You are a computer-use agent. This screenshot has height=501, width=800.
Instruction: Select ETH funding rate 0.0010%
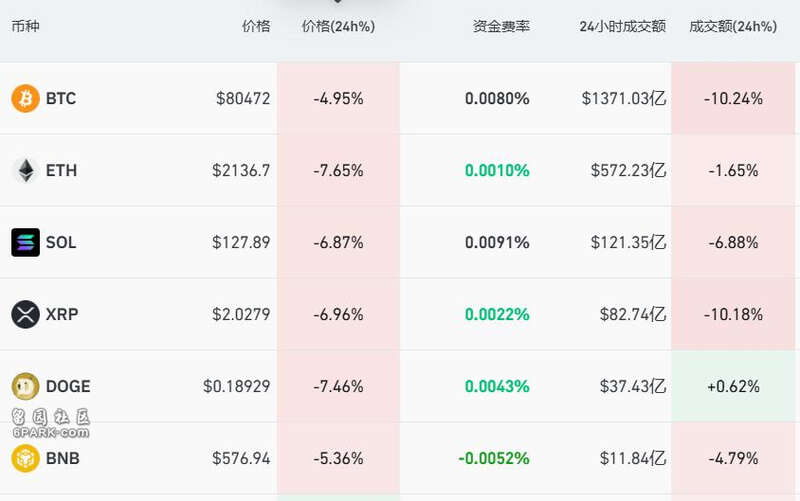497,170
